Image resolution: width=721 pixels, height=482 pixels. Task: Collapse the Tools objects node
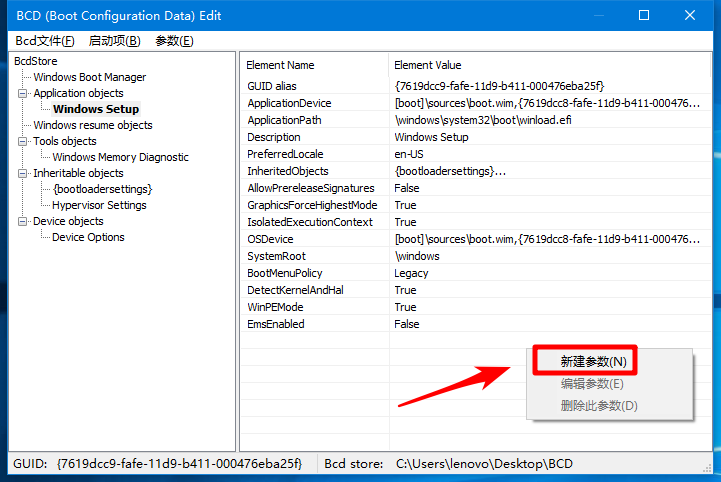tap(25, 141)
